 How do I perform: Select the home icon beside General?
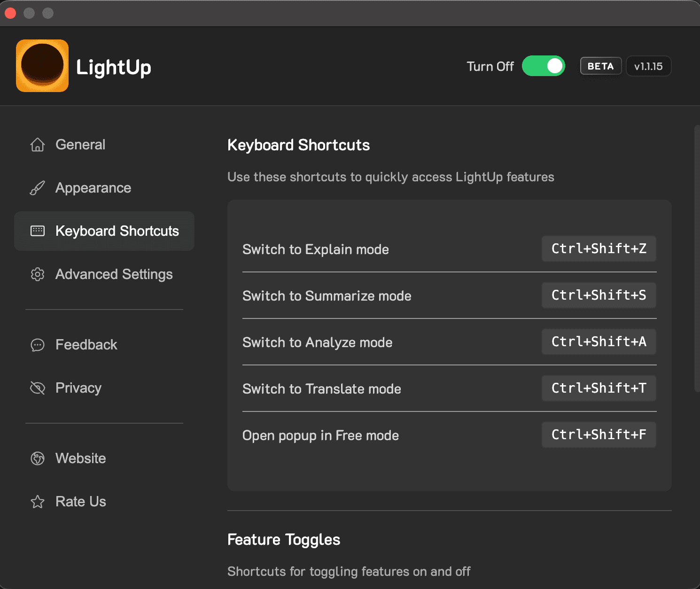click(x=37, y=145)
